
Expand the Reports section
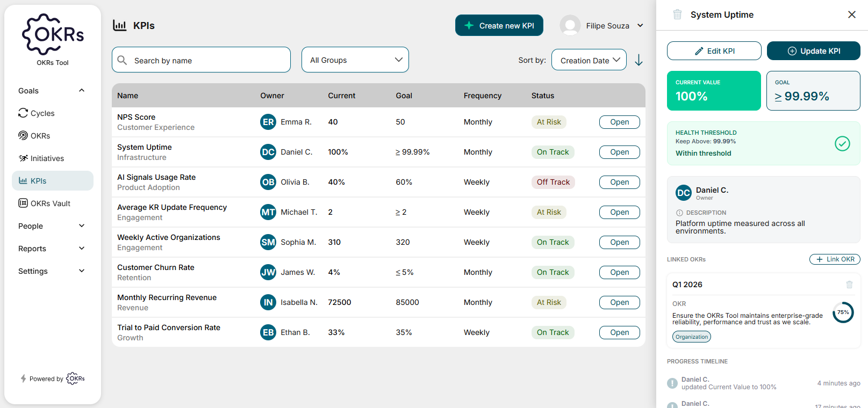coord(82,248)
